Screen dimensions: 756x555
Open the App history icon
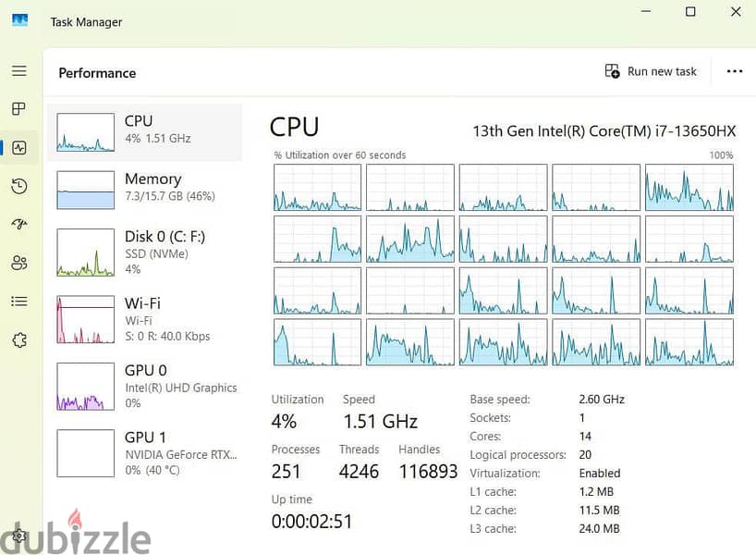click(x=19, y=186)
